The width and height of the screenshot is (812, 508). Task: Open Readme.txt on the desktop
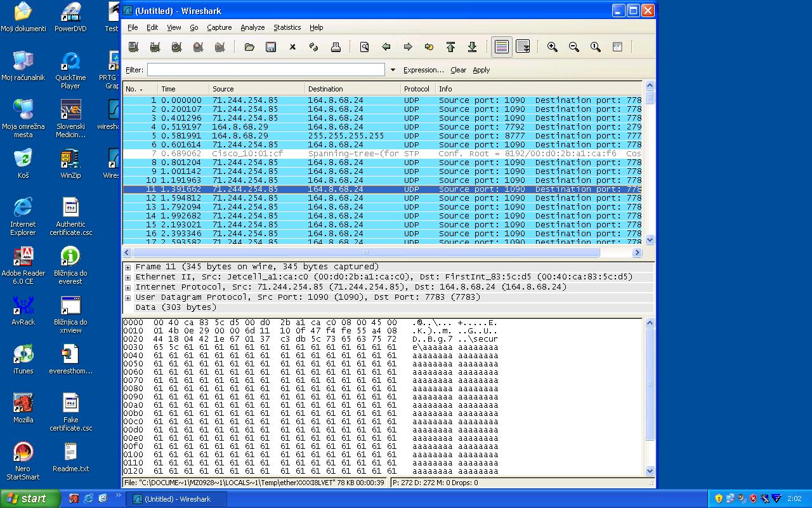[70, 457]
